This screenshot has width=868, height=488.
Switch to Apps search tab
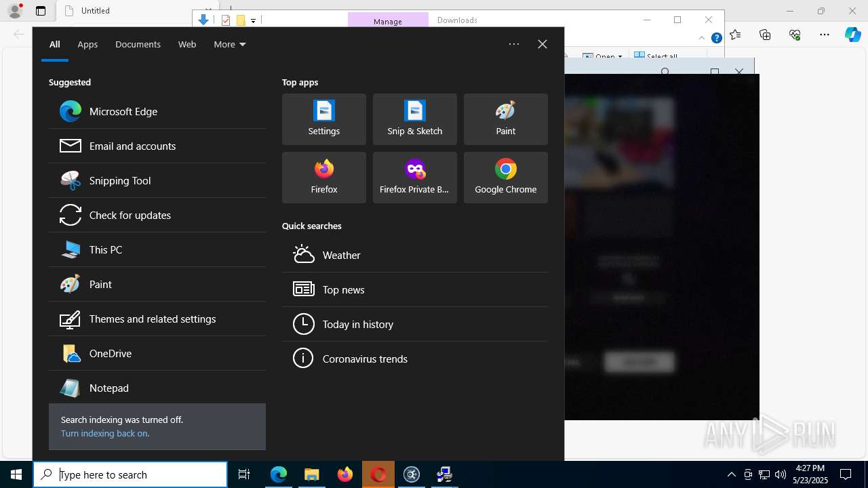pyautogui.click(x=87, y=44)
